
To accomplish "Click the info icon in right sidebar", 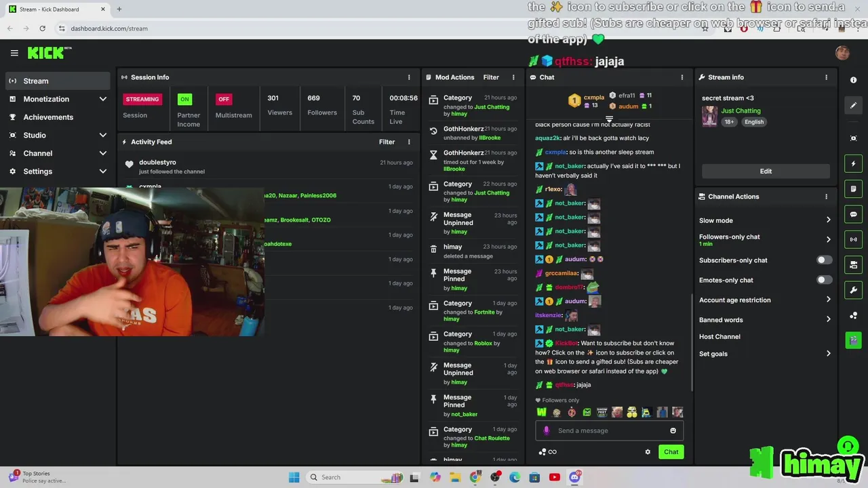I will click(853, 80).
